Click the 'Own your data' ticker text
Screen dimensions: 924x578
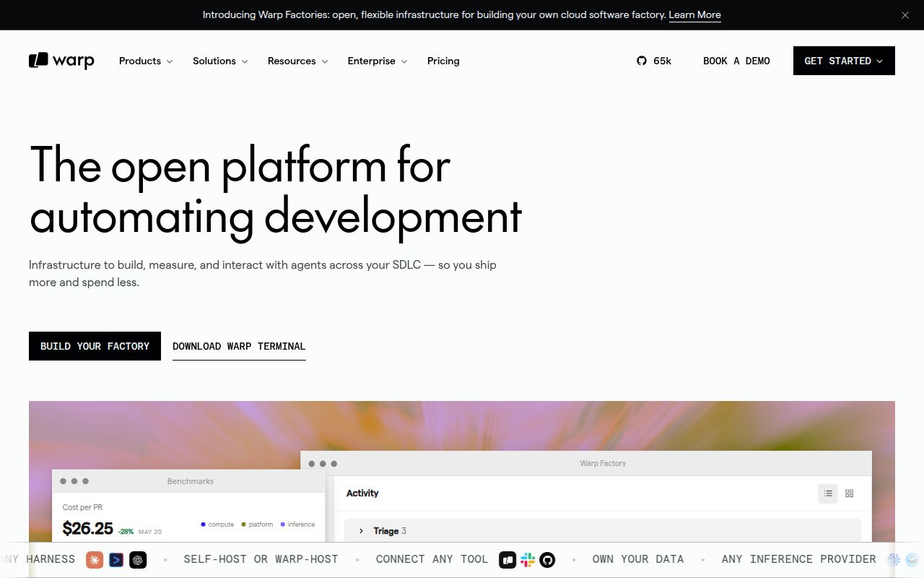(638, 559)
